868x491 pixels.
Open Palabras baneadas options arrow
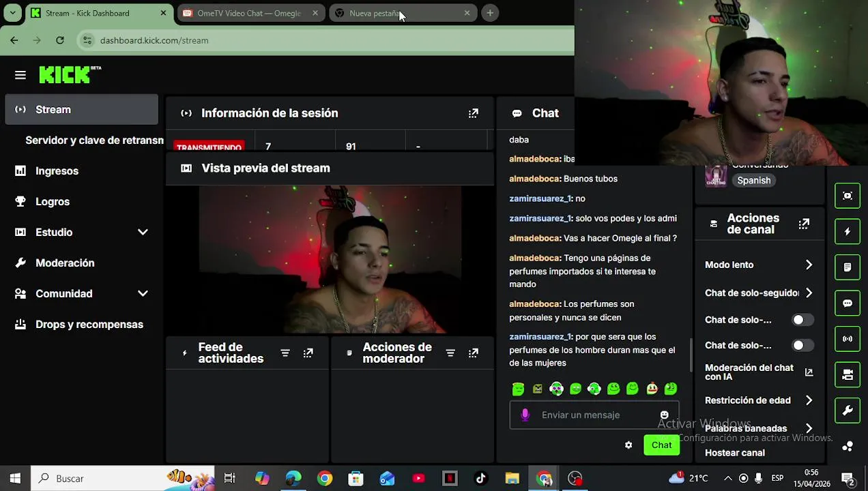809,428
